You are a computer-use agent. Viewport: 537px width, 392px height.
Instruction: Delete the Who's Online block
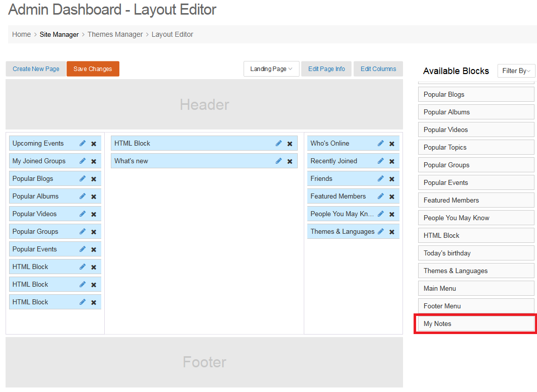(x=392, y=144)
